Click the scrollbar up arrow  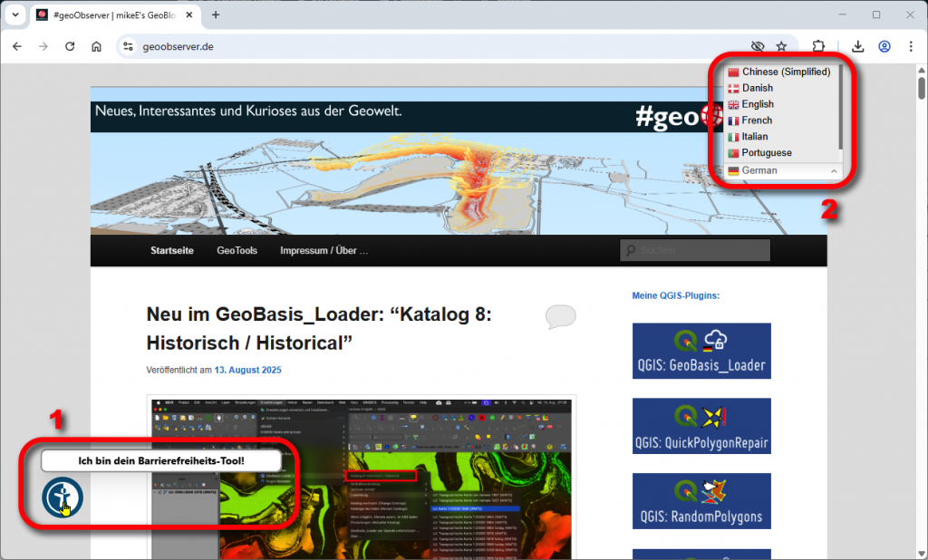(x=922, y=70)
